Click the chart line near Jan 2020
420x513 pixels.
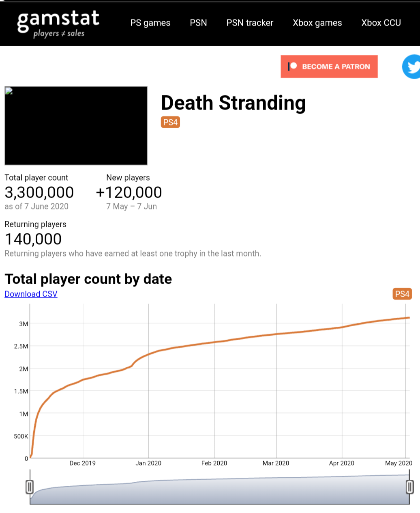(149, 354)
